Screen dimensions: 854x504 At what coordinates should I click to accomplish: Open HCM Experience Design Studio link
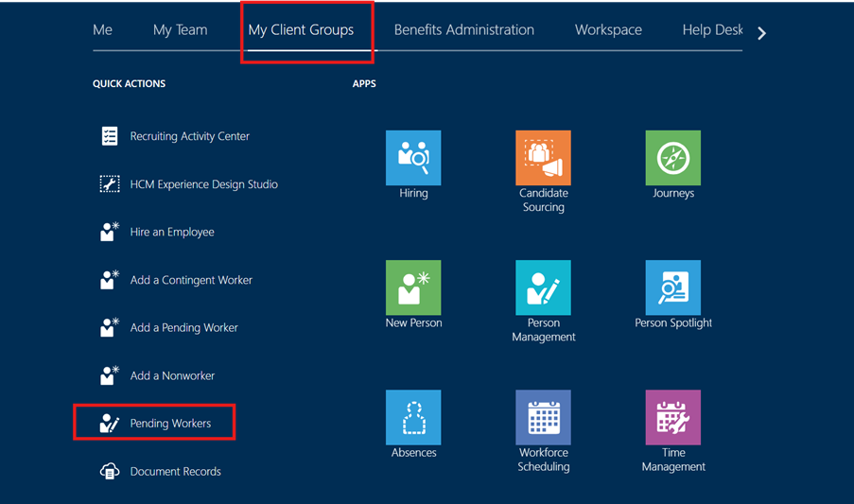pyautogui.click(x=203, y=184)
